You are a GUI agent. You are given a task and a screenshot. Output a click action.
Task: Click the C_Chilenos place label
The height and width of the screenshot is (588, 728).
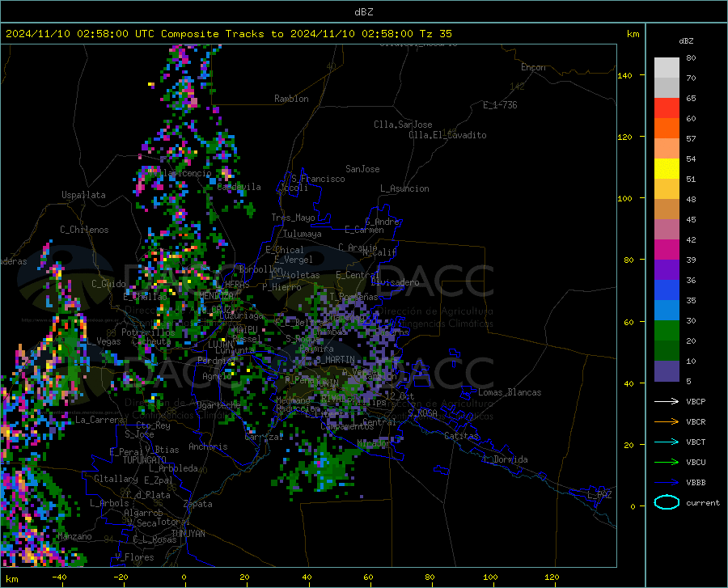pos(84,229)
